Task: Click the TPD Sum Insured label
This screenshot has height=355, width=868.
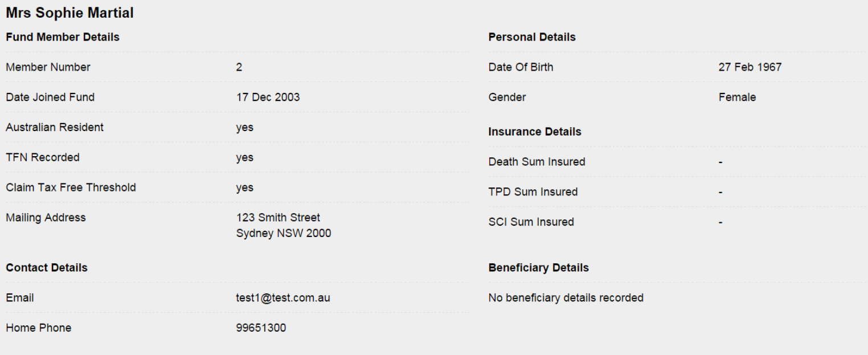Action: coord(533,192)
